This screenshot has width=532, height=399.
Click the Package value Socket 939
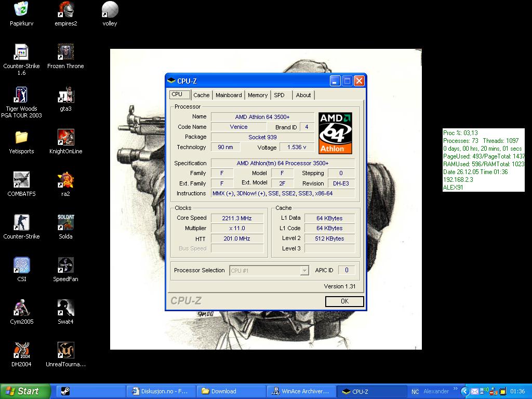[262, 137]
